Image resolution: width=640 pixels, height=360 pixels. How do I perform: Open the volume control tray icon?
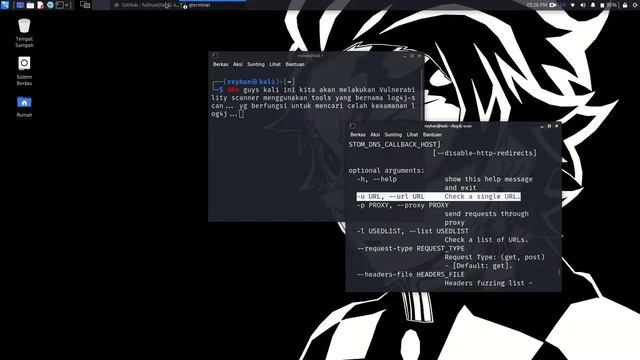583,5
